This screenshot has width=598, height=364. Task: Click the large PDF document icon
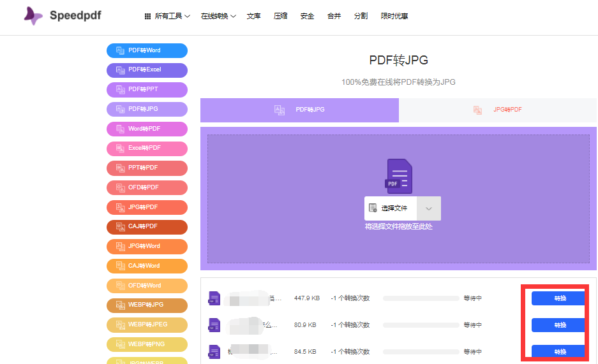pos(398,177)
